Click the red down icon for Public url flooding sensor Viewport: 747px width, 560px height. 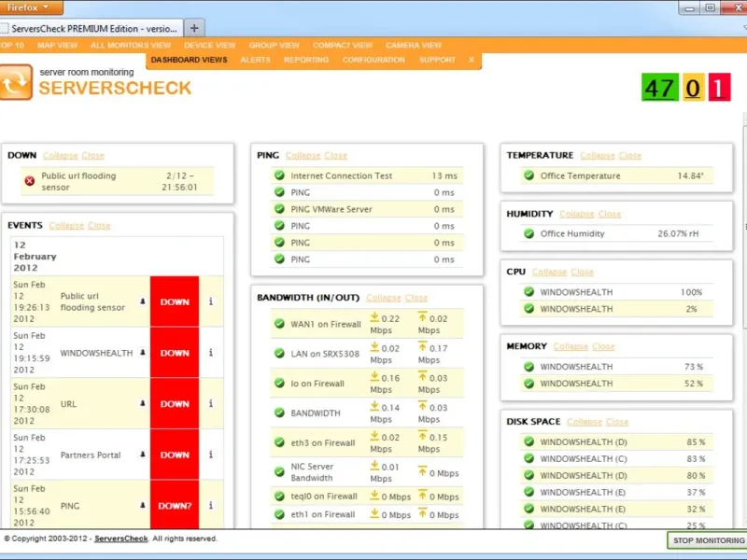(x=30, y=181)
